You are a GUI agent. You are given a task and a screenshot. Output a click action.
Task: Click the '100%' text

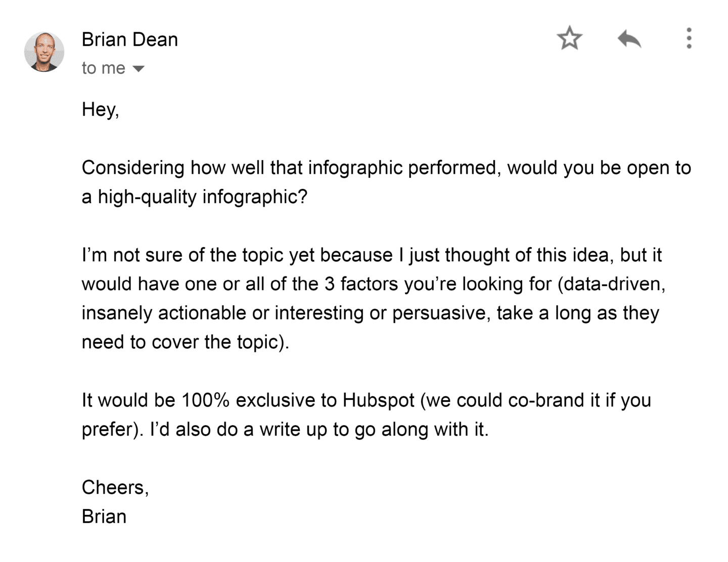[x=205, y=400]
